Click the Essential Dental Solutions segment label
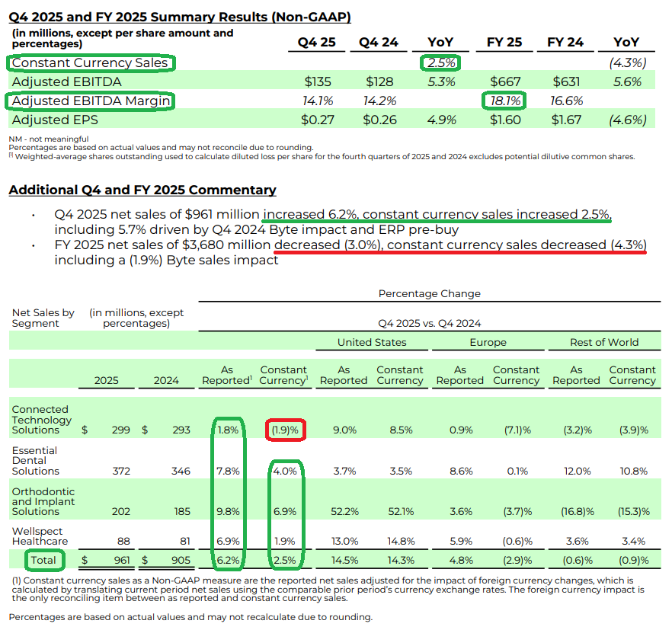Image resolution: width=672 pixels, height=630 pixels. pyautogui.click(x=36, y=461)
